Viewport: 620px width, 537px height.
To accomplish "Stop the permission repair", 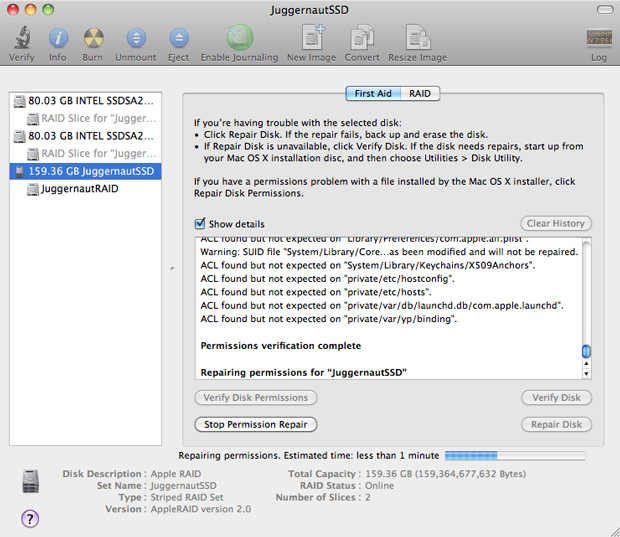I will 255,424.
